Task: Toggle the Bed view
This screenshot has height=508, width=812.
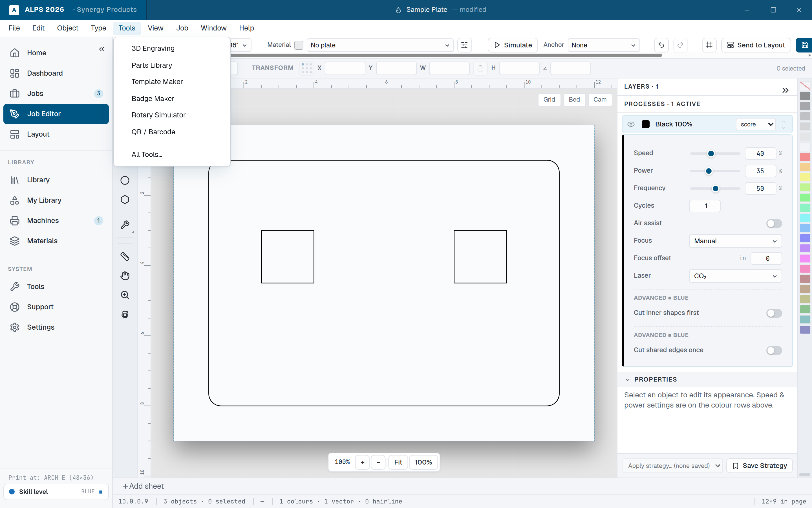Action: pyautogui.click(x=574, y=99)
